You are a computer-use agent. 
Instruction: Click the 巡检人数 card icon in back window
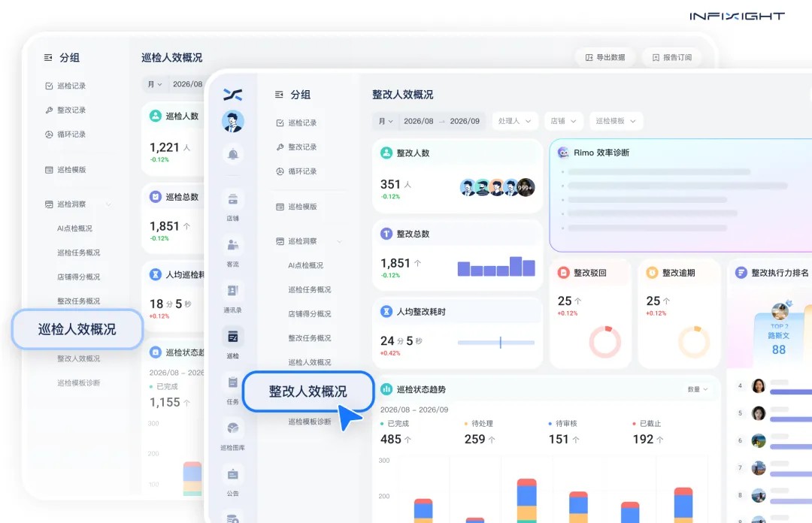point(156,116)
